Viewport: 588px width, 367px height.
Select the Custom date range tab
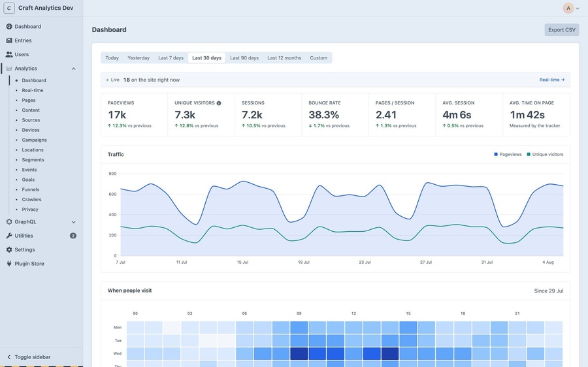pyautogui.click(x=318, y=57)
